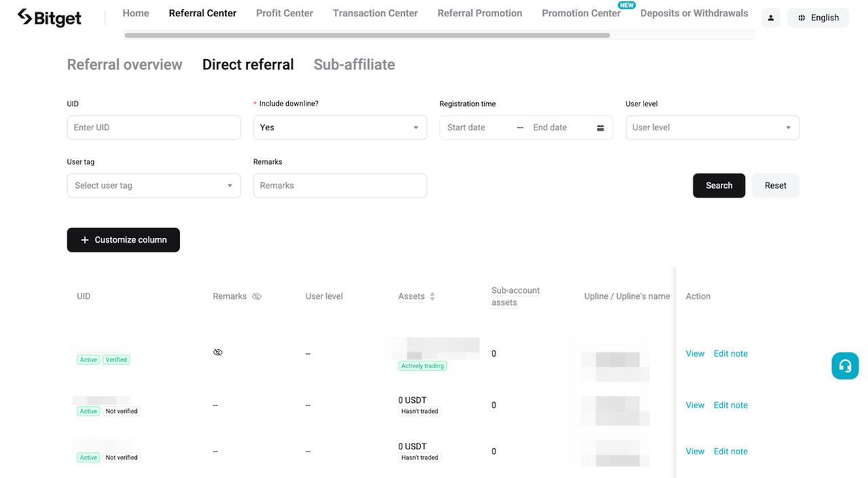Viewport: 868px width, 478px height.
Task: Sort by Assets column arrows
Action: [x=432, y=296]
